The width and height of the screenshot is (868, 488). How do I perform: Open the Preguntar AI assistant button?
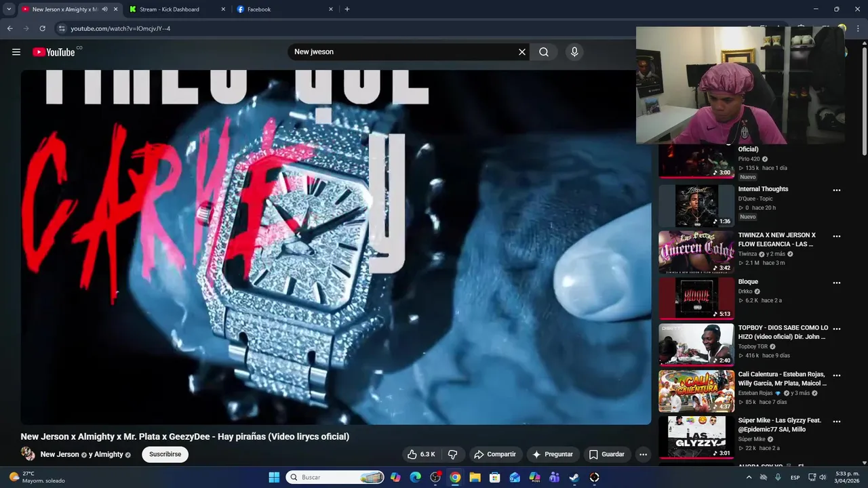coord(553,454)
